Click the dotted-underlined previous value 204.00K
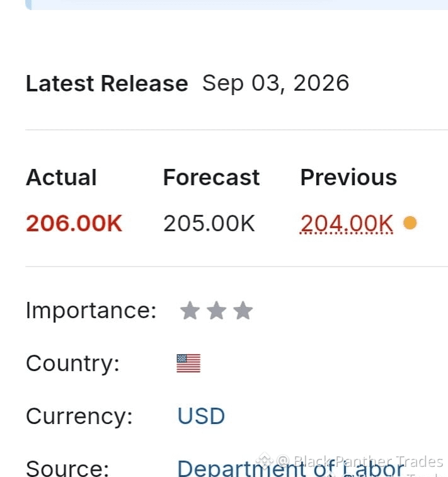The width and height of the screenshot is (448, 477). click(347, 224)
